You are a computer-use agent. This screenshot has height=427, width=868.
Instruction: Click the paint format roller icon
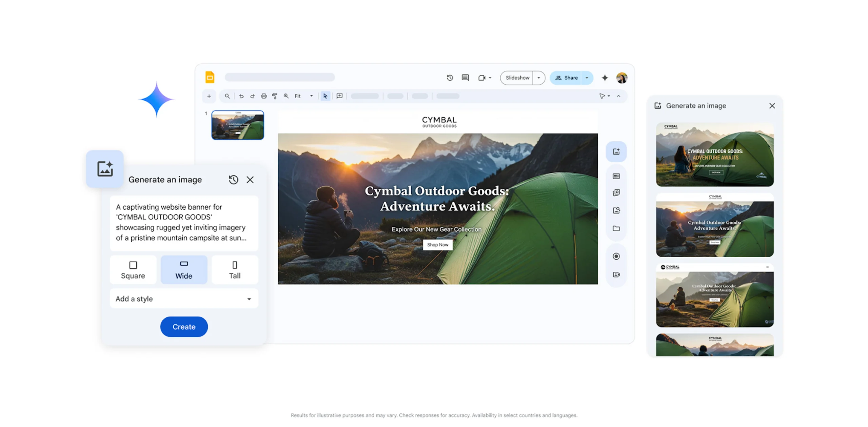[x=275, y=96]
